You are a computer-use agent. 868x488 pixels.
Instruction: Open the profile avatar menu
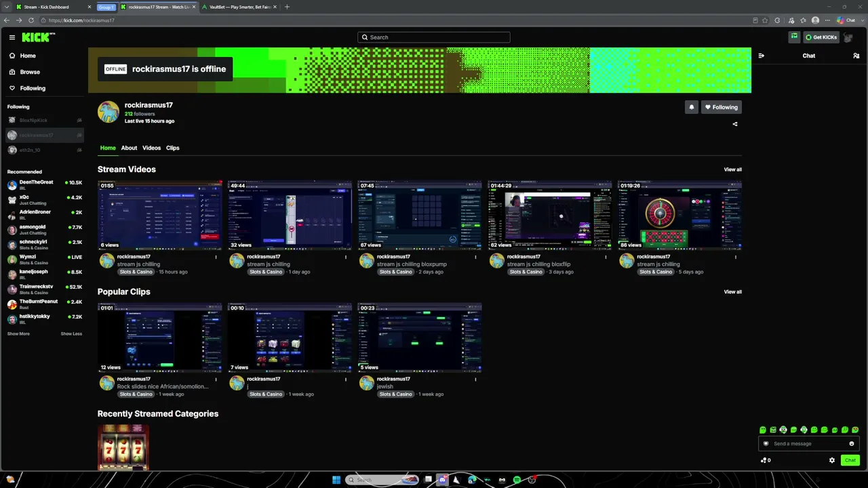click(x=848, y=37)
